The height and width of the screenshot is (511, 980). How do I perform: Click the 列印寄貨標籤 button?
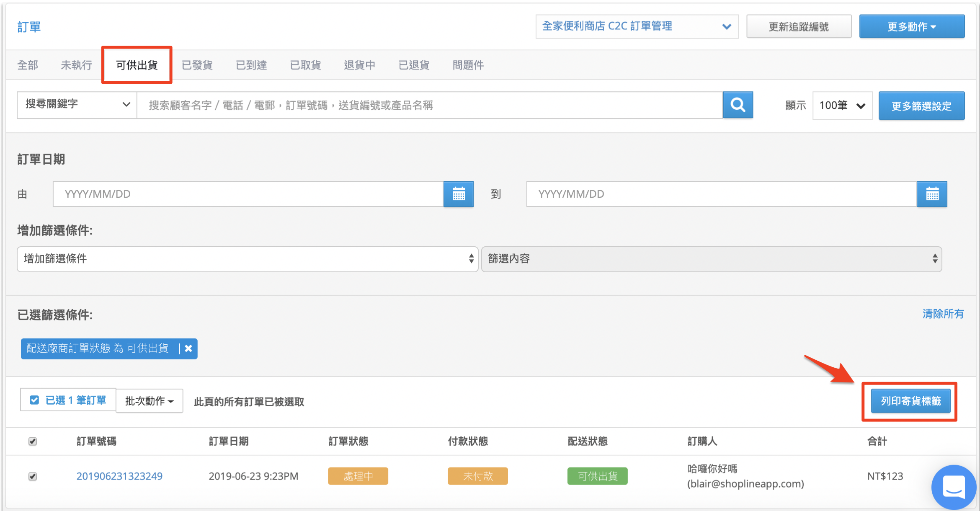pos(910,401)
